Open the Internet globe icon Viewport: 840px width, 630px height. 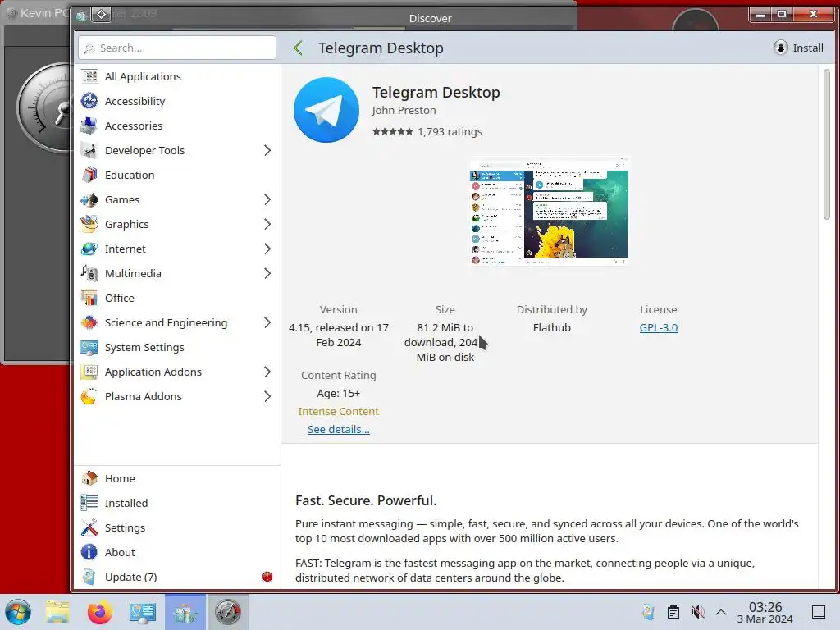[89, 249]
